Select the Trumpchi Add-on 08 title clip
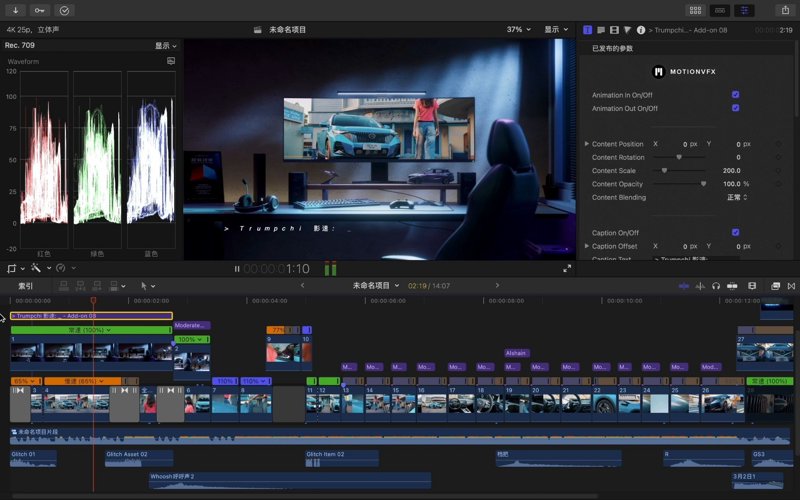The height and width of the screenshot is (500, 800). click(x=91, y=316)
